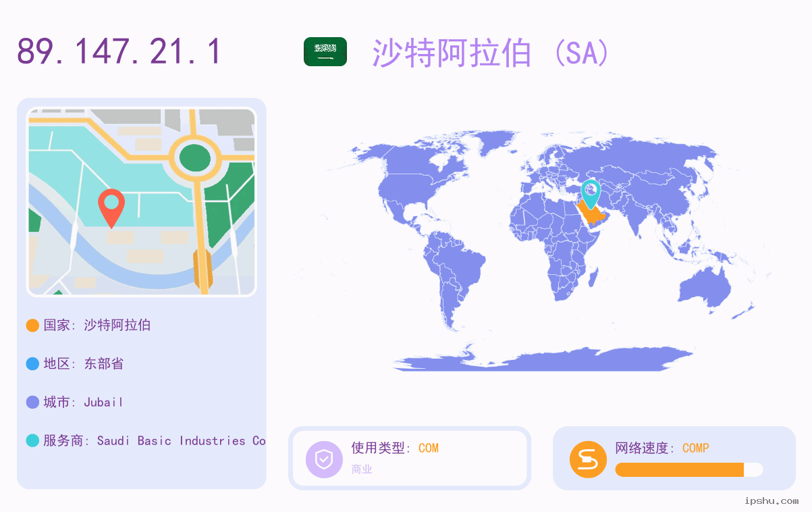Click the Saudi Basic Industries provider text
812x512 pixels.
182,440
